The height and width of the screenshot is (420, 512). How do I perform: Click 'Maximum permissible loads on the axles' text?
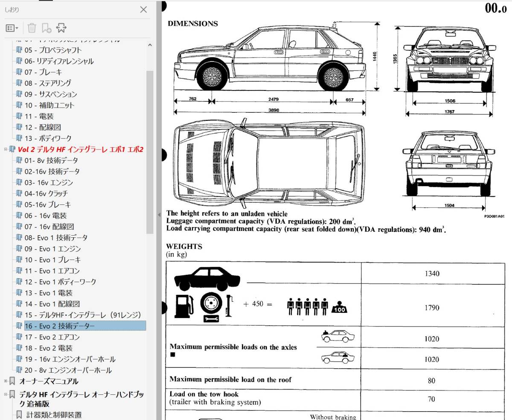coord(233,347)
